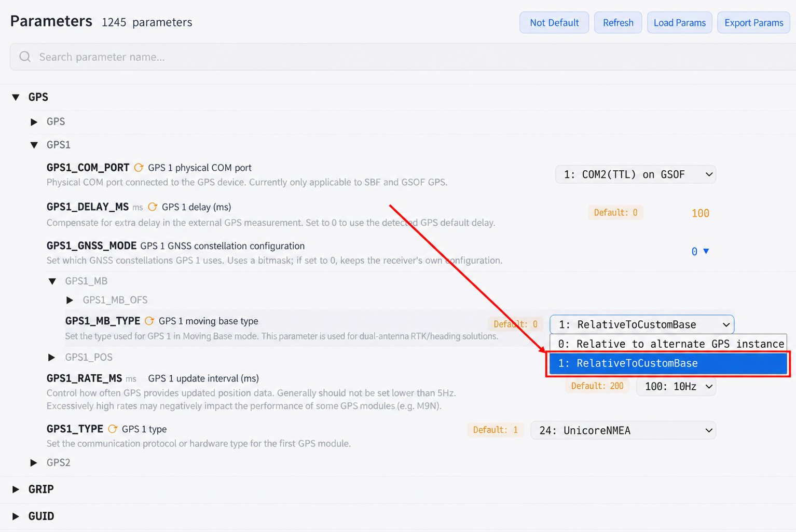This screenshot has height=532, width=796.
Task: Click the magnifier icon in the search bar
Action: coord(25,57)
